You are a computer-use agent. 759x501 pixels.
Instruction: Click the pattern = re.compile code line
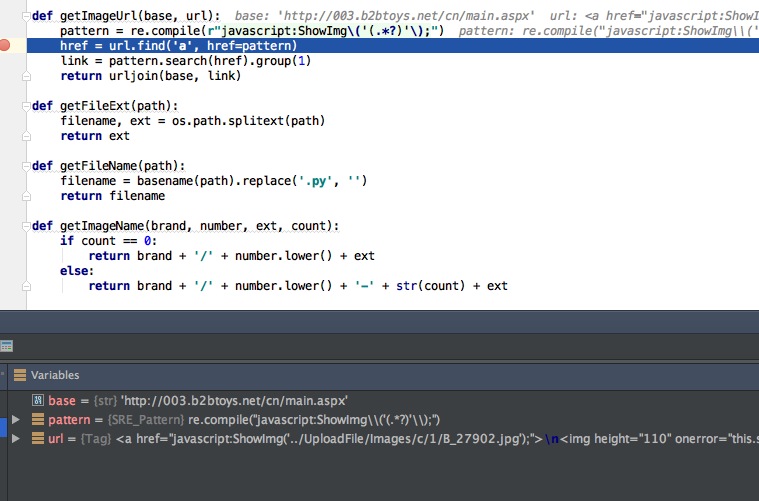pyautogui.click(x=252, y=31)
